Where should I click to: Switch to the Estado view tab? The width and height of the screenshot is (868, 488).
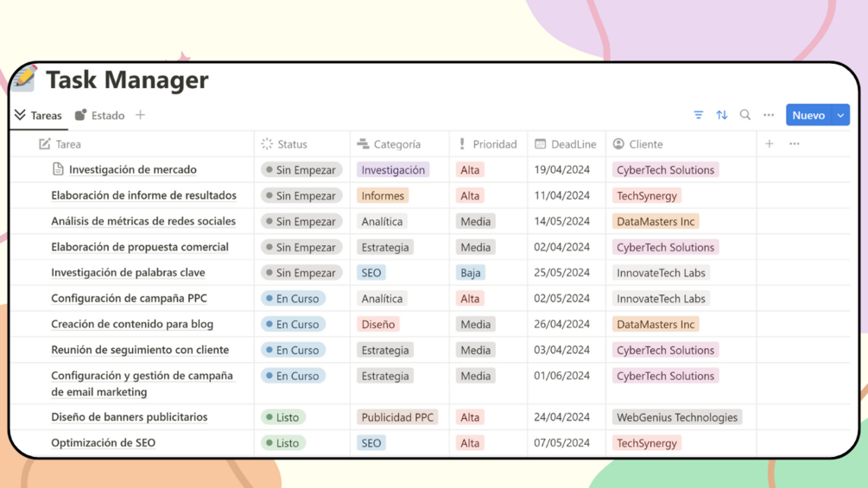point(99,115)
